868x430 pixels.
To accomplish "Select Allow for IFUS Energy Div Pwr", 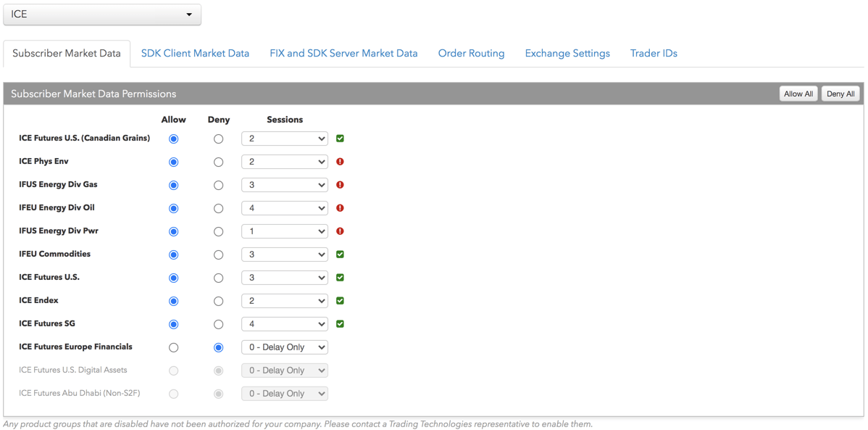I will [174, 231].
